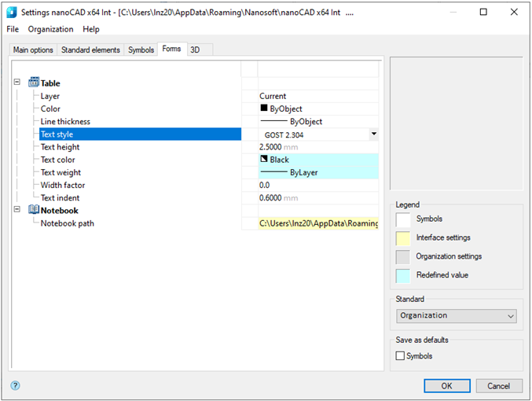Close the Settings dialog window

pyautogui.click(x=514, y=12)
